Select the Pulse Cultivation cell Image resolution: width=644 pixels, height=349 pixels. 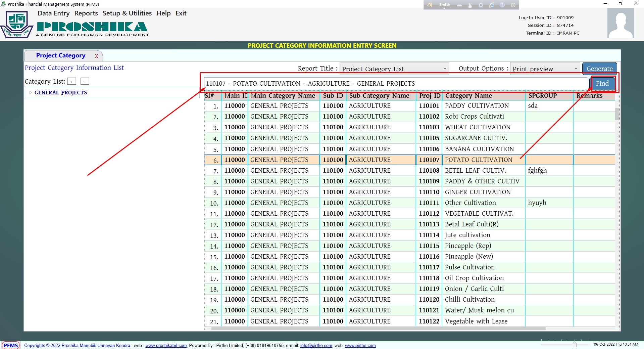[x=484, y=267]
